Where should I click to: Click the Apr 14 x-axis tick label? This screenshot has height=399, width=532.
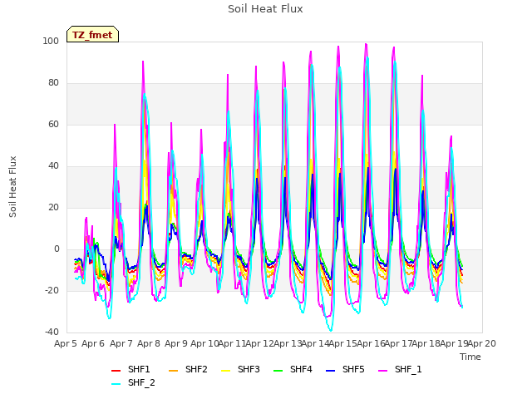click(x=316, y=343)
